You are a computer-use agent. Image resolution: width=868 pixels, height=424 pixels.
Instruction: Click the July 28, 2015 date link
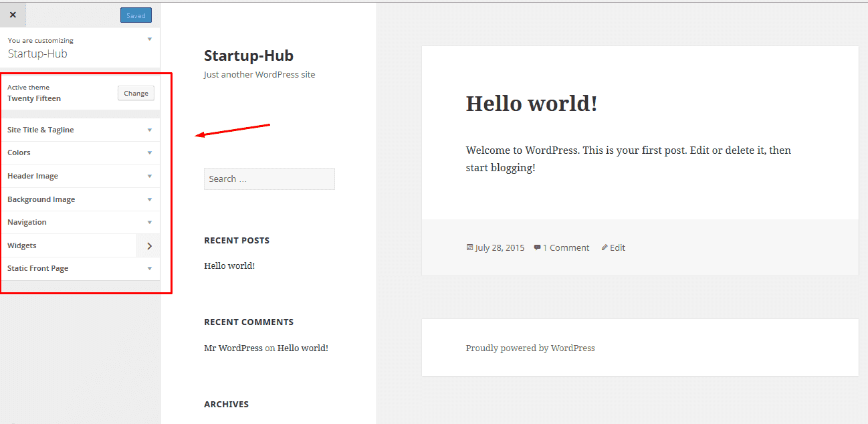pyautogui.click(x=499, y=247)
